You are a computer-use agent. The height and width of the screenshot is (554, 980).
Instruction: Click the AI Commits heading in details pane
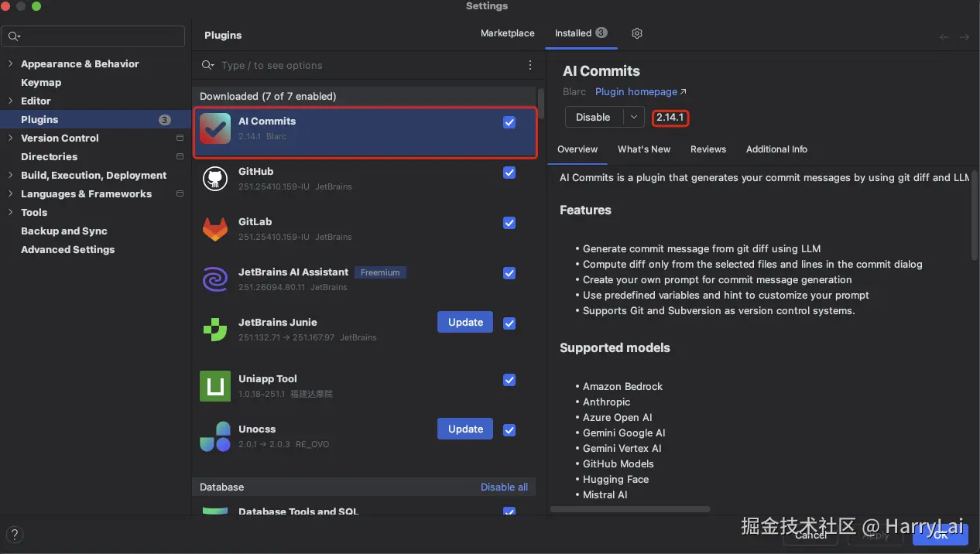pos(601,71)
